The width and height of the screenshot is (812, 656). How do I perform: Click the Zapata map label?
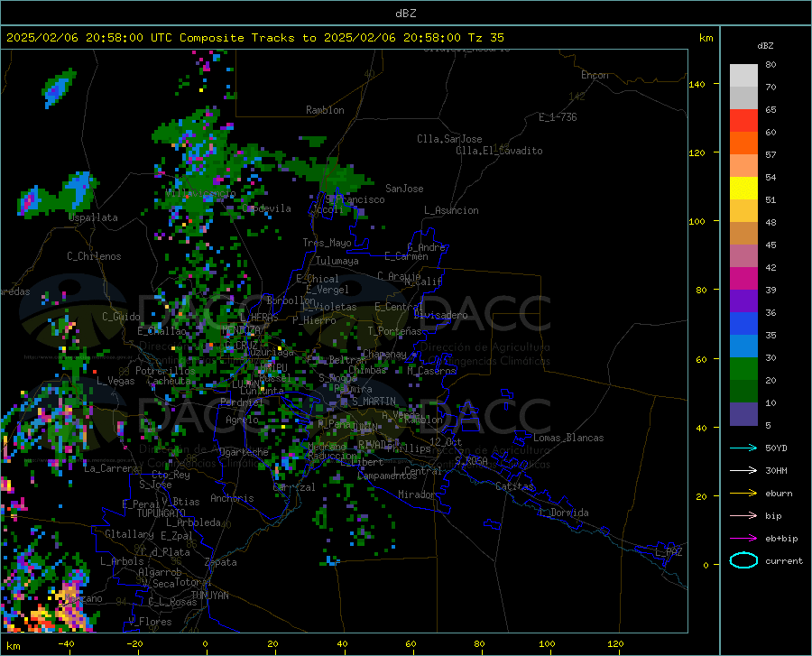(221, 562)
